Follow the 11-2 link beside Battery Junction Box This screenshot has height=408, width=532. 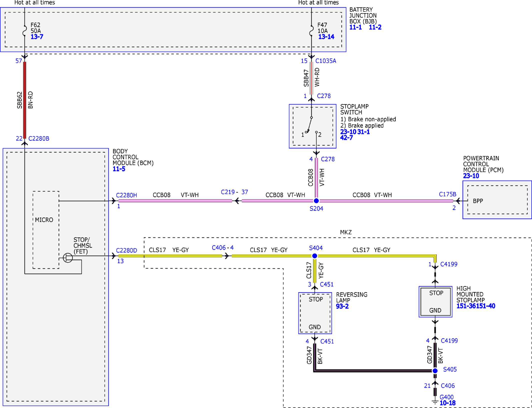click(375, 27)
